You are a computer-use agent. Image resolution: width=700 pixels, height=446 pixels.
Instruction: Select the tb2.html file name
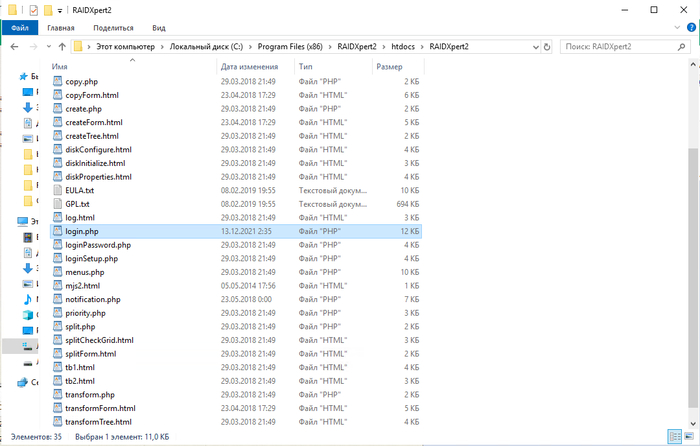tap(80, 381)
